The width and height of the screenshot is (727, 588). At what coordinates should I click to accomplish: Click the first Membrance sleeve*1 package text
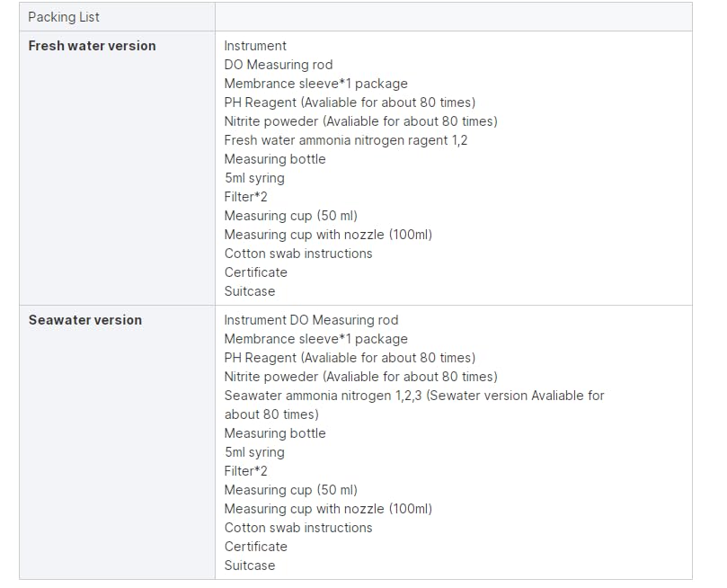[315, 84]
